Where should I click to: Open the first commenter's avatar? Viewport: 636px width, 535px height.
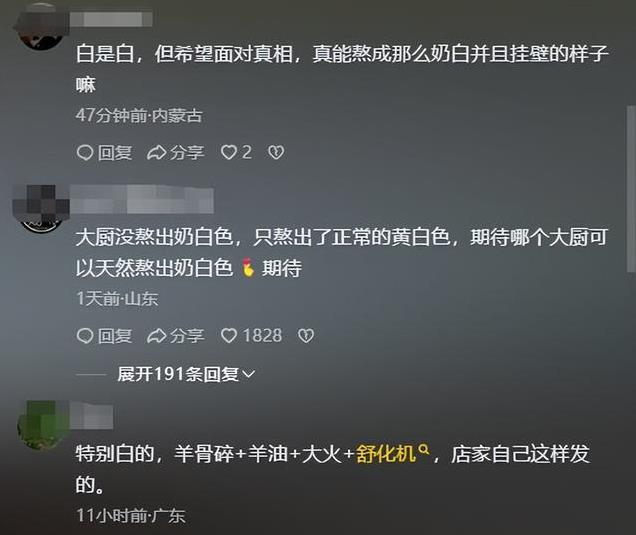[41, 28]
